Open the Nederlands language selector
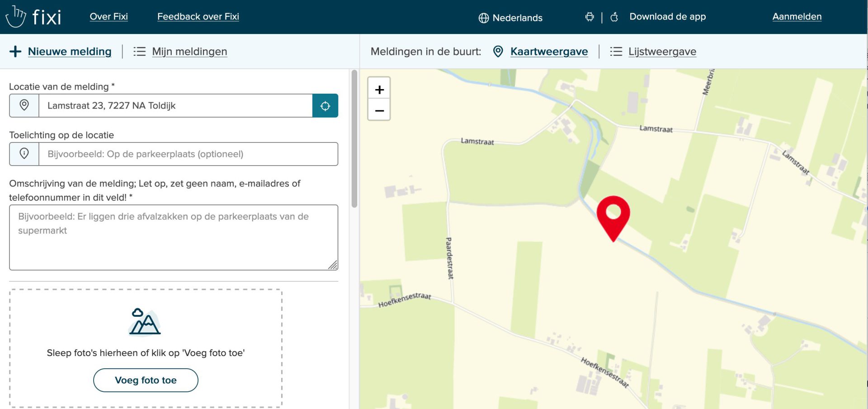This screenshot has width=868, height=409. pos(510,18)
